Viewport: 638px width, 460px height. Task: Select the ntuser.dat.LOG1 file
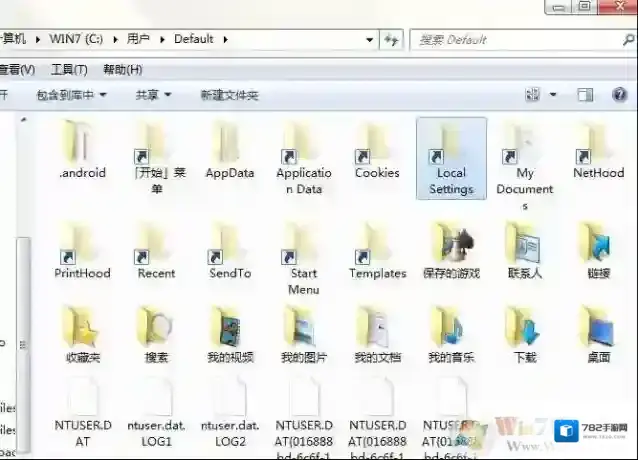[x=155, y=403]
